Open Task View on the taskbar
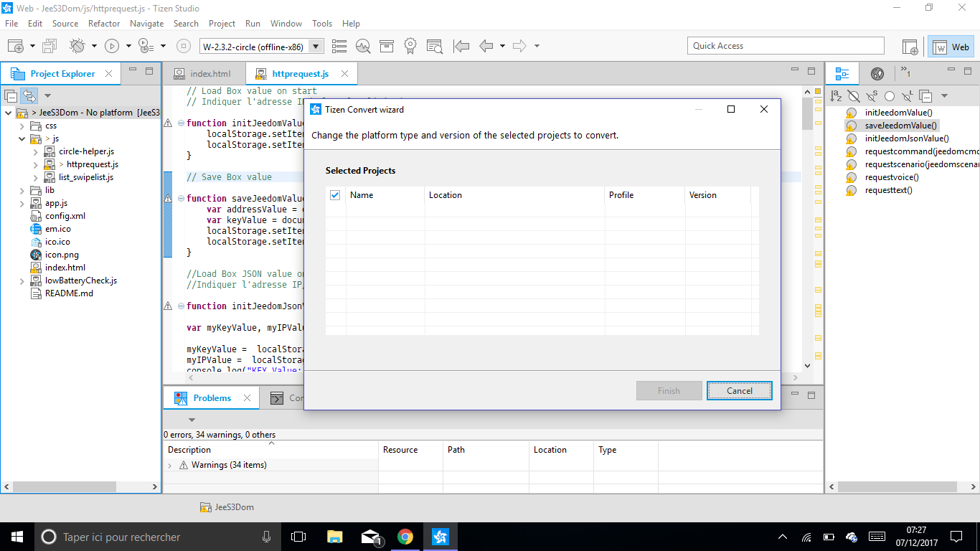The image size is (980, 551). 298,537
